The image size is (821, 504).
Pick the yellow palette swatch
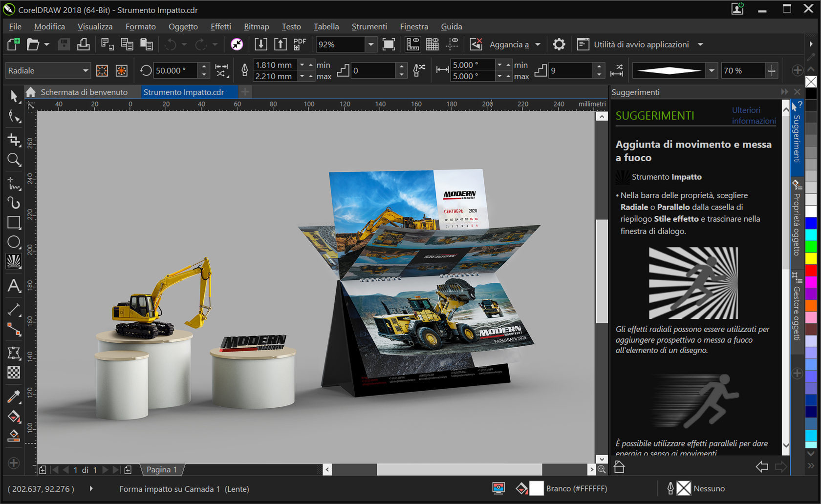(811, 258)
